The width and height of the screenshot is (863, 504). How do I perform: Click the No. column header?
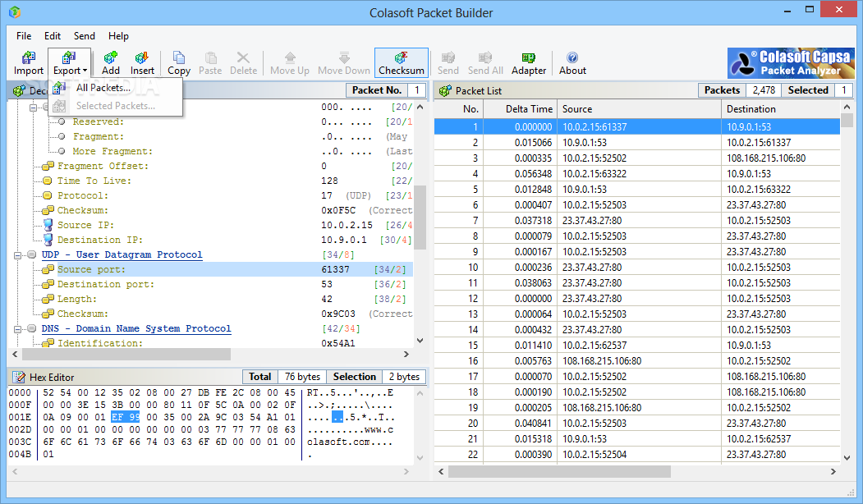click(x=458, y=109)
